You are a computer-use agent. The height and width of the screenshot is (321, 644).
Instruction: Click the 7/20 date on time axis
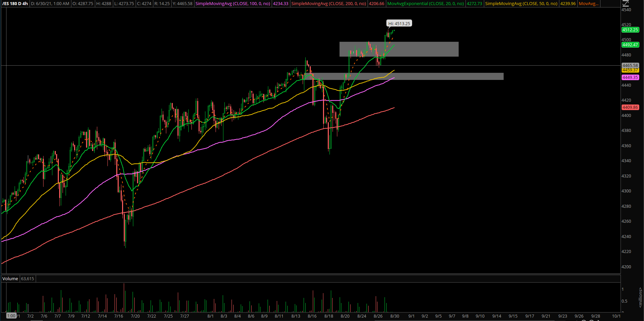(135, 316)
